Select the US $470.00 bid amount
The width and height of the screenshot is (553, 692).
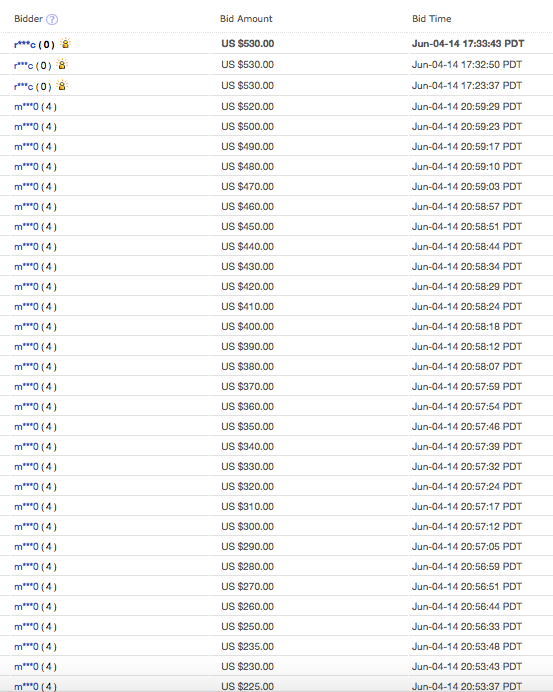[x=248, y=187]
